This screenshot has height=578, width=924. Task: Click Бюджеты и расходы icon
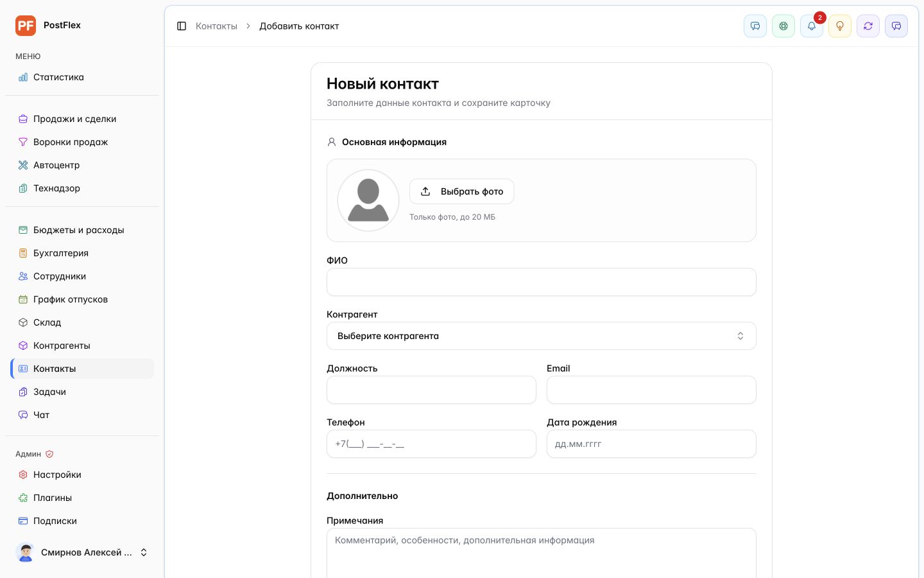tap(23, 230)
